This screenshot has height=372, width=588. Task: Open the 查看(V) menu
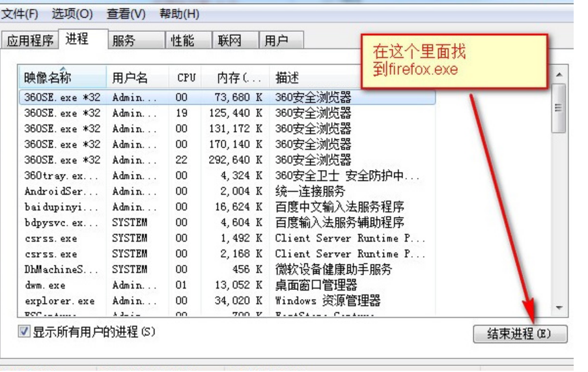126,14
